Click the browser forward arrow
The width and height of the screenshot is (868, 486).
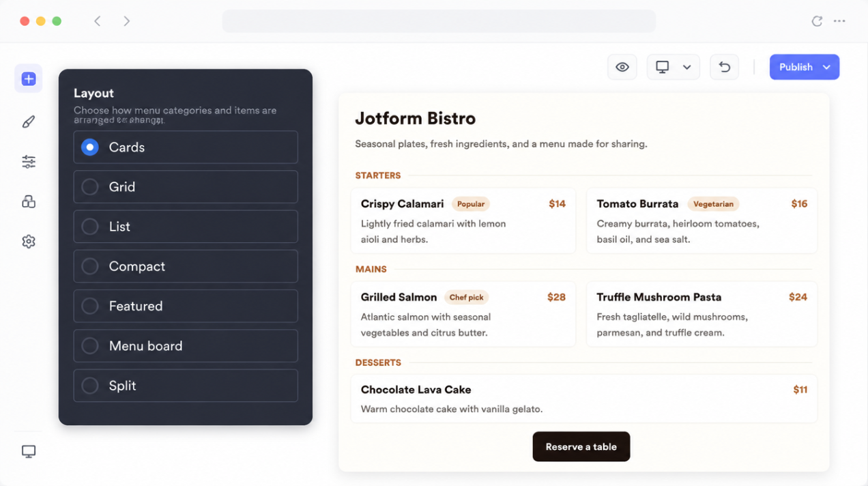pyautogui.click(x=126, y=21)
